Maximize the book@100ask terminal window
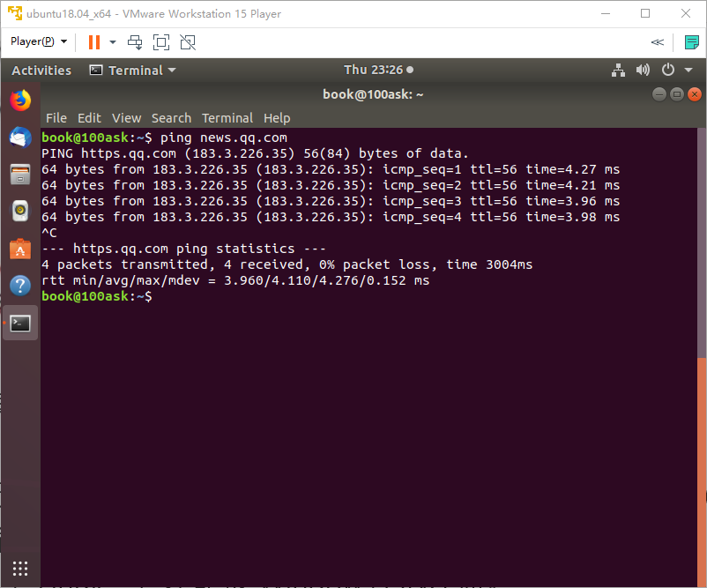707x588 pixels. click(676, 94)
